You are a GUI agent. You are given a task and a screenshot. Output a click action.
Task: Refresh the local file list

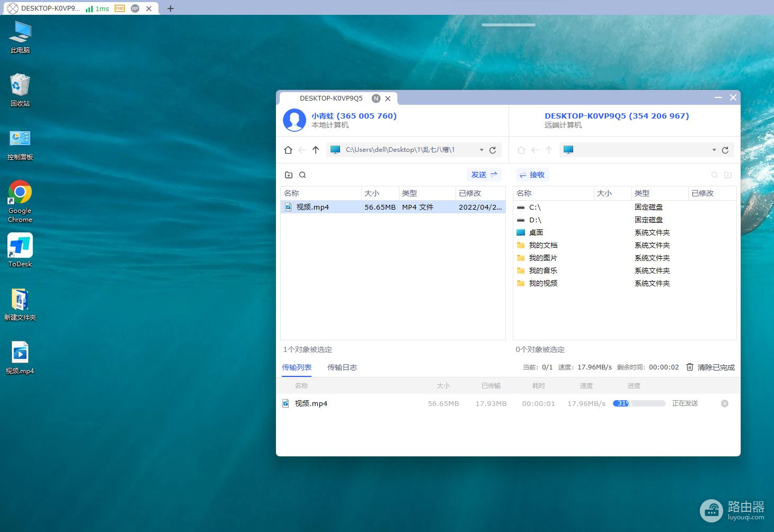coord(493,150)
